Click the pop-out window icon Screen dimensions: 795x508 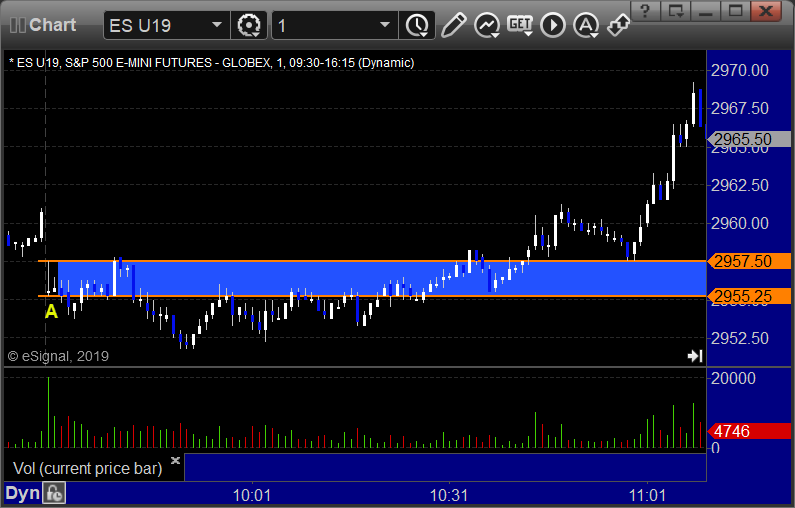tap(675, 11)
